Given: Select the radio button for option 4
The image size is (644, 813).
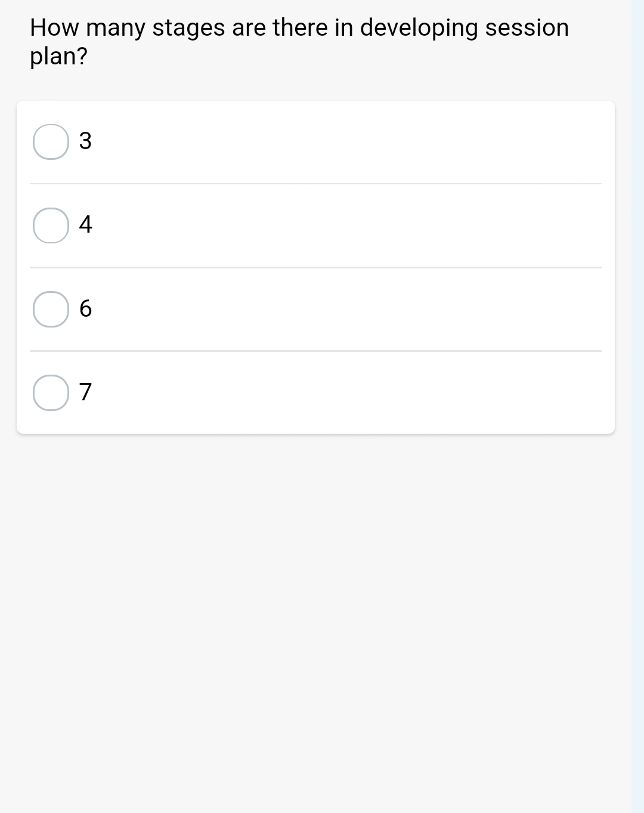Looking at the screenshot, I should (51, 225).
